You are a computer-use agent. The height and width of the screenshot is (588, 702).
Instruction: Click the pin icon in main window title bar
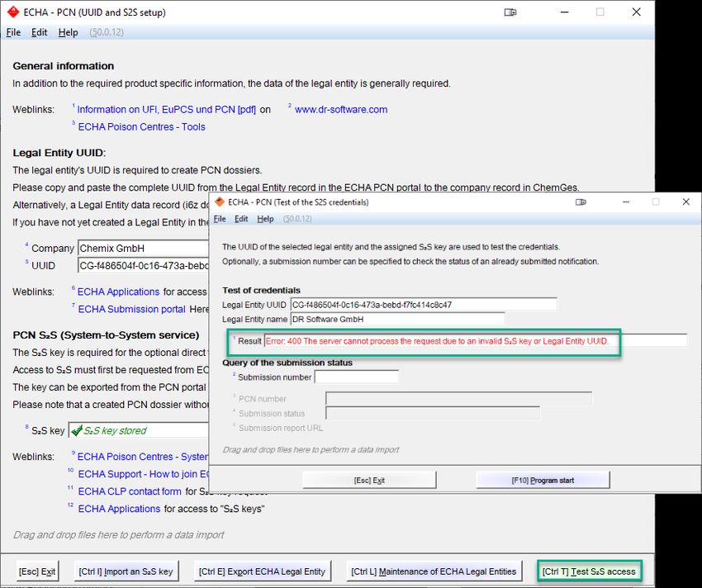coord(510,12)
